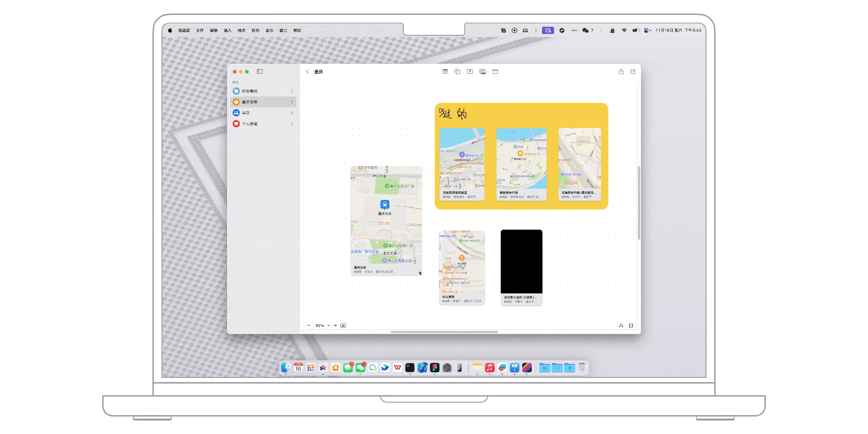This screenshot has height=434, width=868.
Task: Share the 重庆 board
Action: coord(621,71)
